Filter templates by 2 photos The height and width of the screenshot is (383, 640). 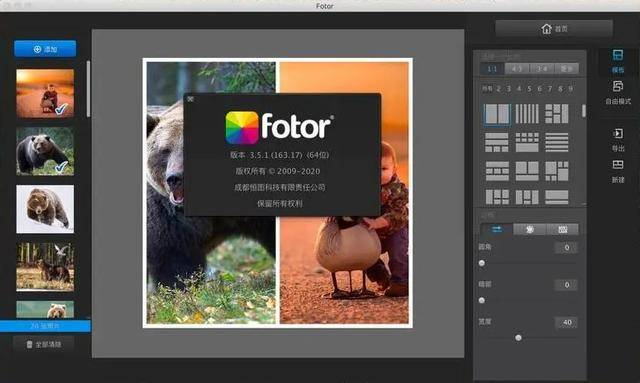pos(498,89)
